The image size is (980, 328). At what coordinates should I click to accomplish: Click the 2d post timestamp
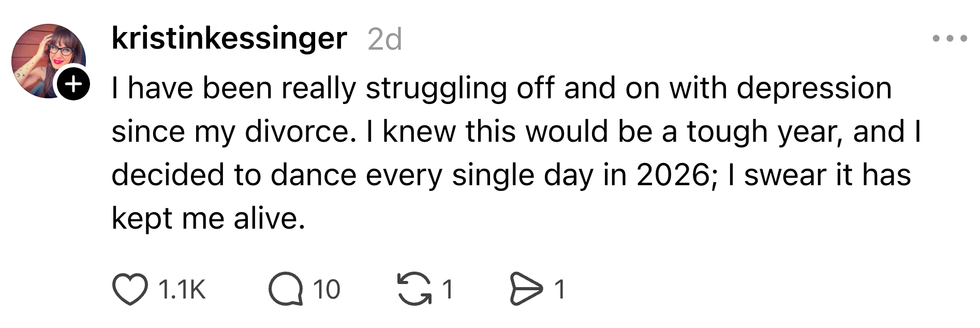(x=384, y=39)
